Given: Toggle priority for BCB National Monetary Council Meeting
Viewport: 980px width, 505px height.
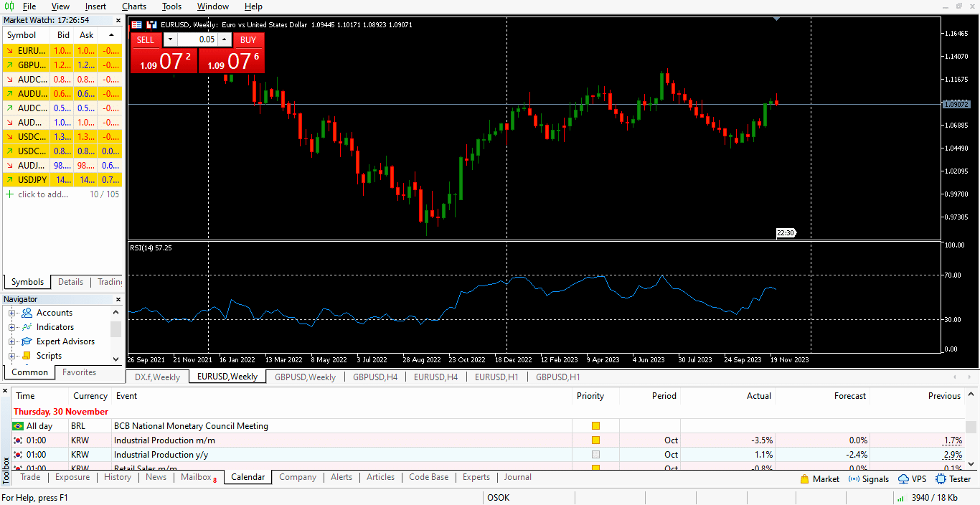Looking at the screenshot, I should (x=595, y=425).
